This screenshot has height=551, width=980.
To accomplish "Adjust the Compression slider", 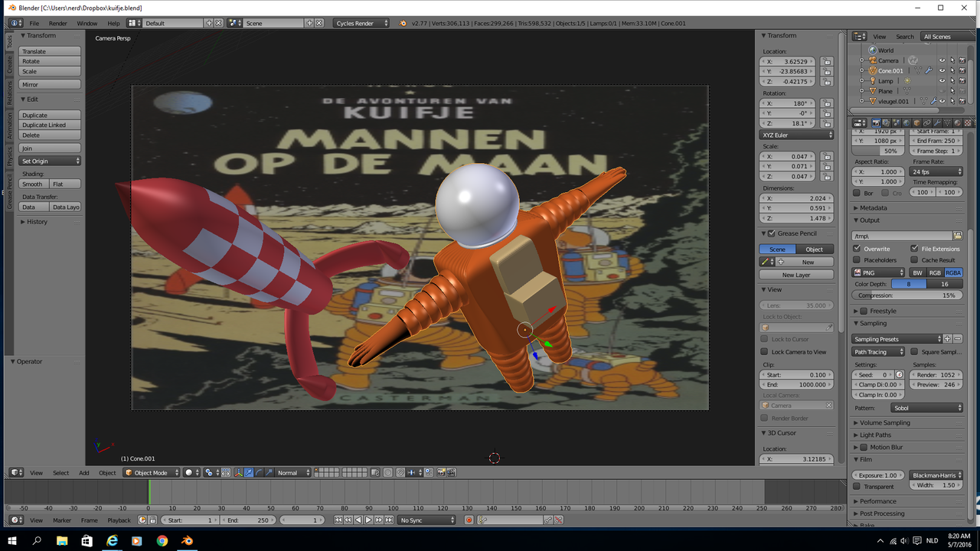I will (x=907, y=295).
